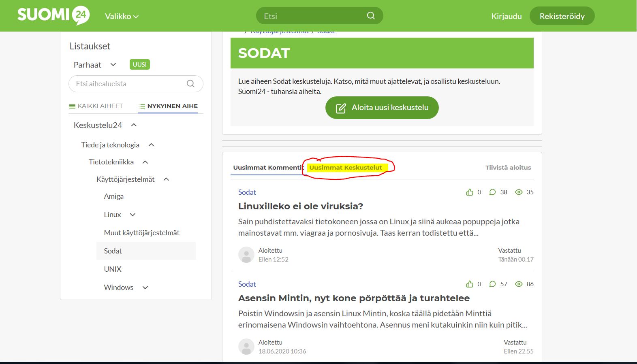Click the eye views icon showing 35

519,192
